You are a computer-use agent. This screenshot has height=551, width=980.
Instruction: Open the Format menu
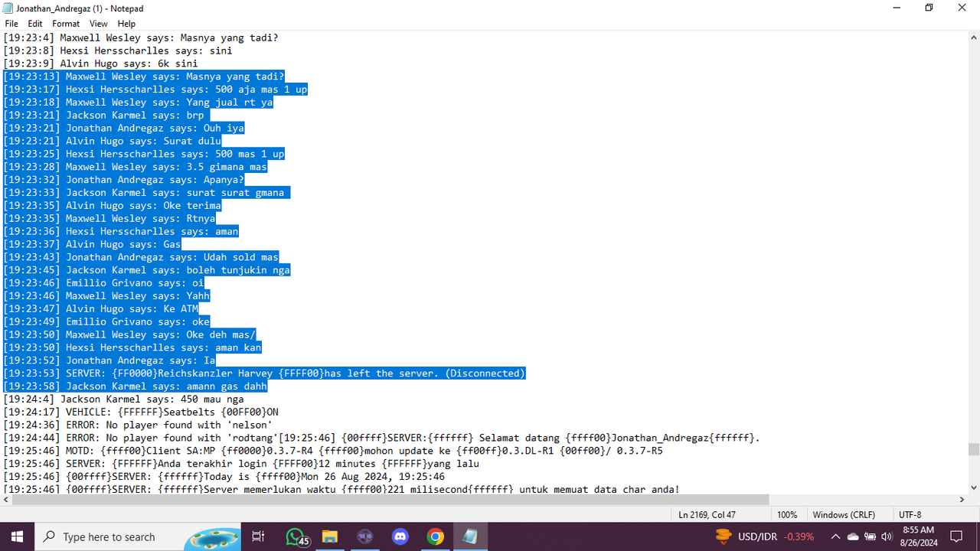[x=66, y=24]
